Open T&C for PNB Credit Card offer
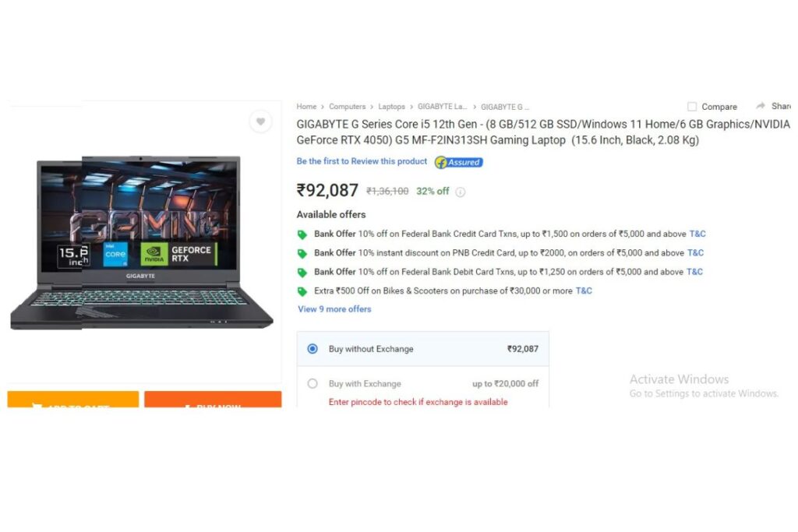The height and width of the screenshot is (532, 798). coord(695,253)
